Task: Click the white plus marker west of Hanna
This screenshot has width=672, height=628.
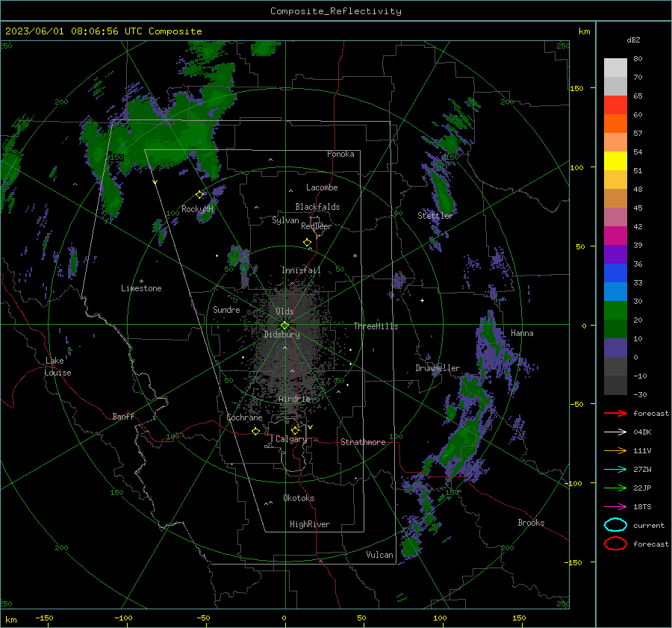Action: point(422,300)
